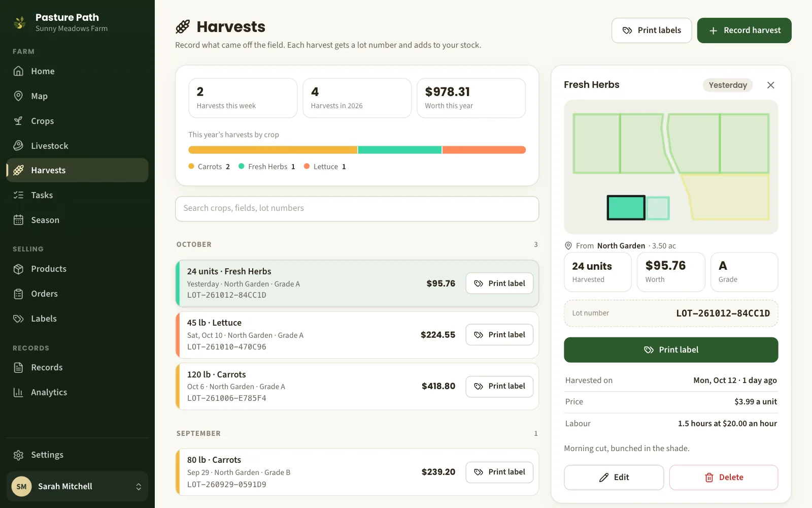Open Analytics page
This screenshot has height=508, width=812.
pyautogui.click(x=77, y=392)
